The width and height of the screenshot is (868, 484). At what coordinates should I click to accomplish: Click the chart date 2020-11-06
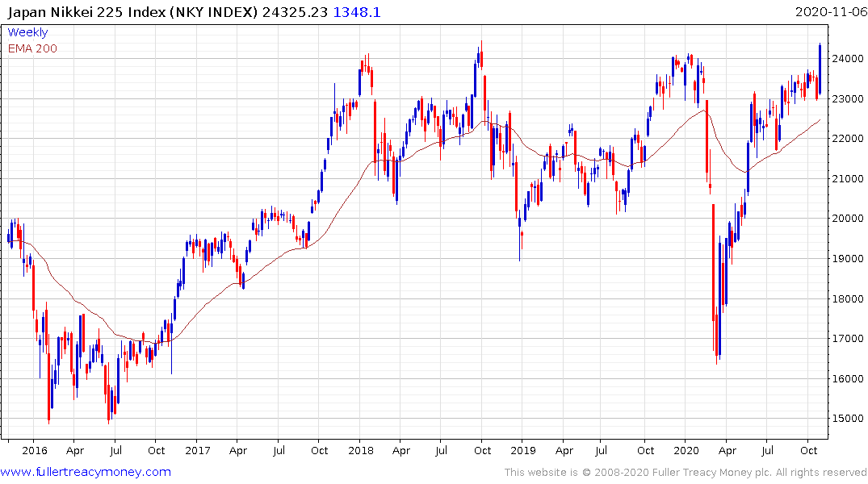[831, 12]
